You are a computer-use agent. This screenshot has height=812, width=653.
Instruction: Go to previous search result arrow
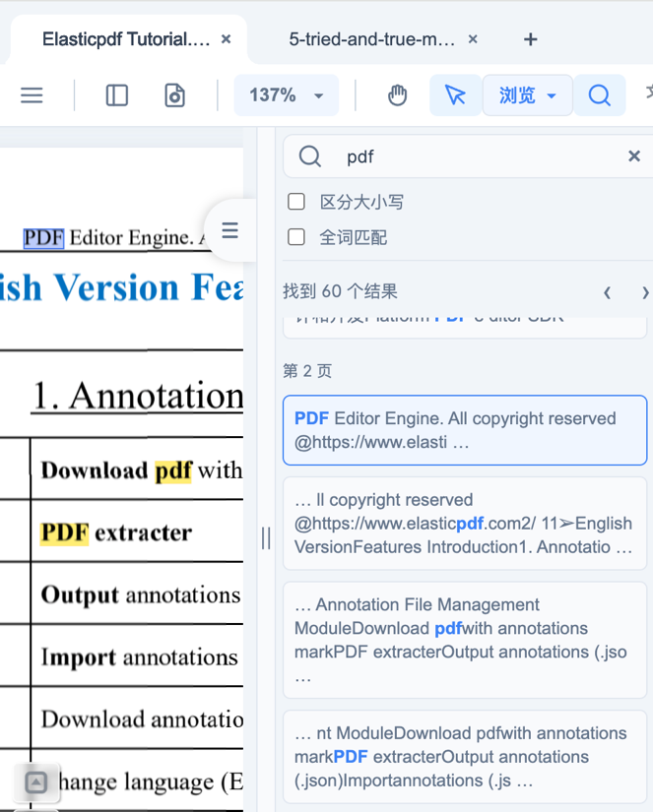pyautogui.click(x=607, y=293)
